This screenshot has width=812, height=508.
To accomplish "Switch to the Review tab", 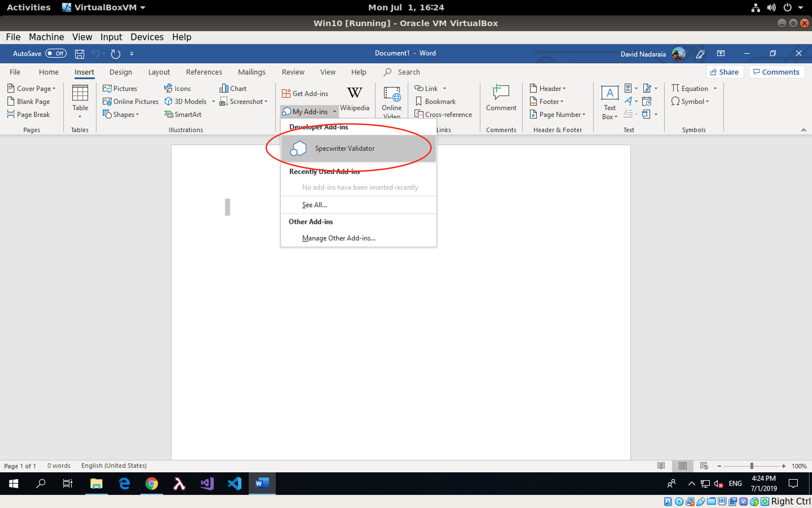I will (x=293, y=72).
